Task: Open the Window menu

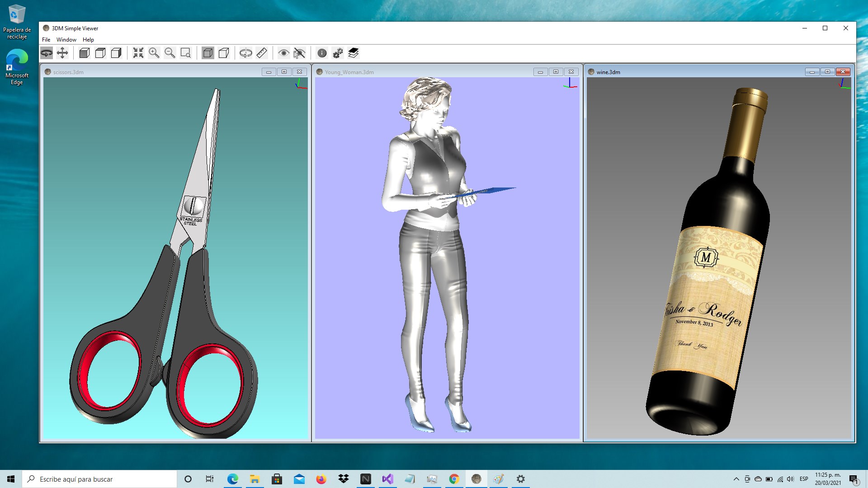Action: tap(66, 40)
